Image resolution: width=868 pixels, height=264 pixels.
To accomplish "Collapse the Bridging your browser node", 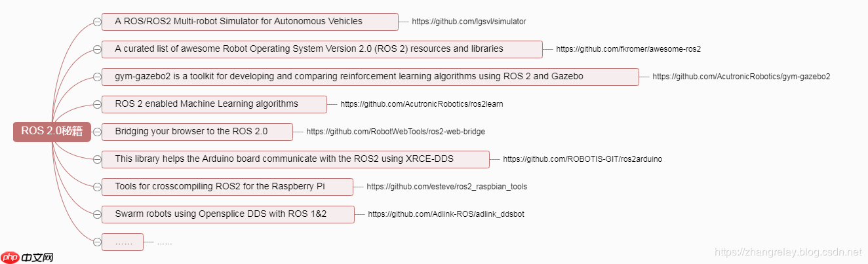I will click(x=97, y=132).
